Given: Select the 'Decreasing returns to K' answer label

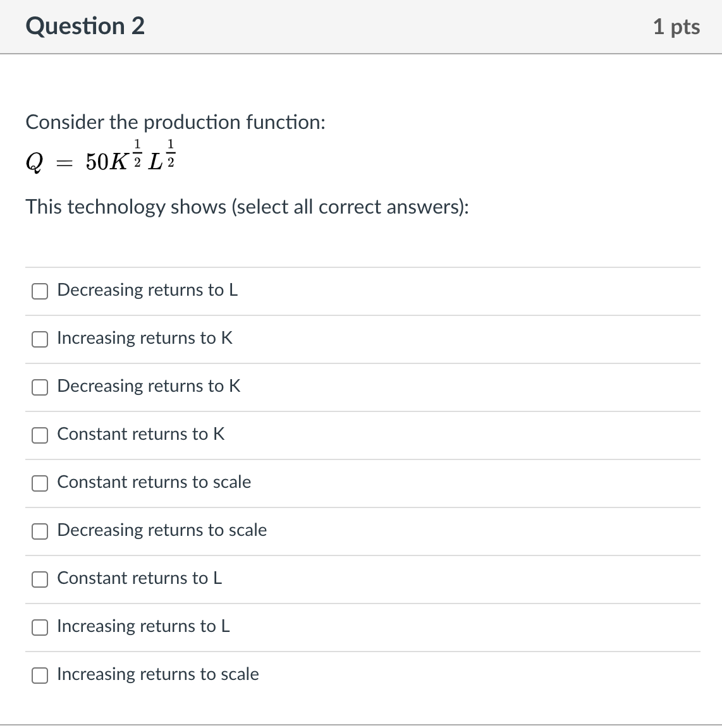Looking at the screenshot, I should point(149,386).
